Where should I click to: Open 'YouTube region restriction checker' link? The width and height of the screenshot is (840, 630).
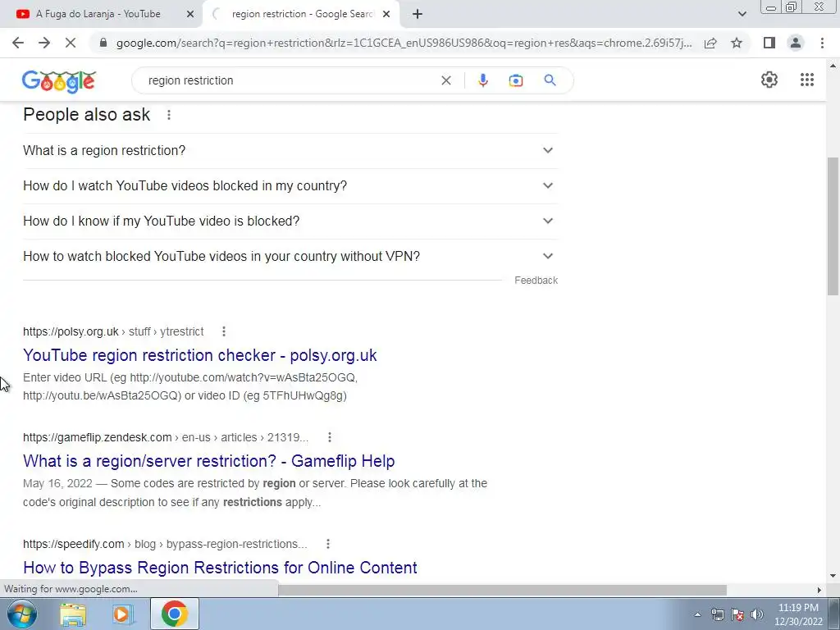click(x=200, y=355)
